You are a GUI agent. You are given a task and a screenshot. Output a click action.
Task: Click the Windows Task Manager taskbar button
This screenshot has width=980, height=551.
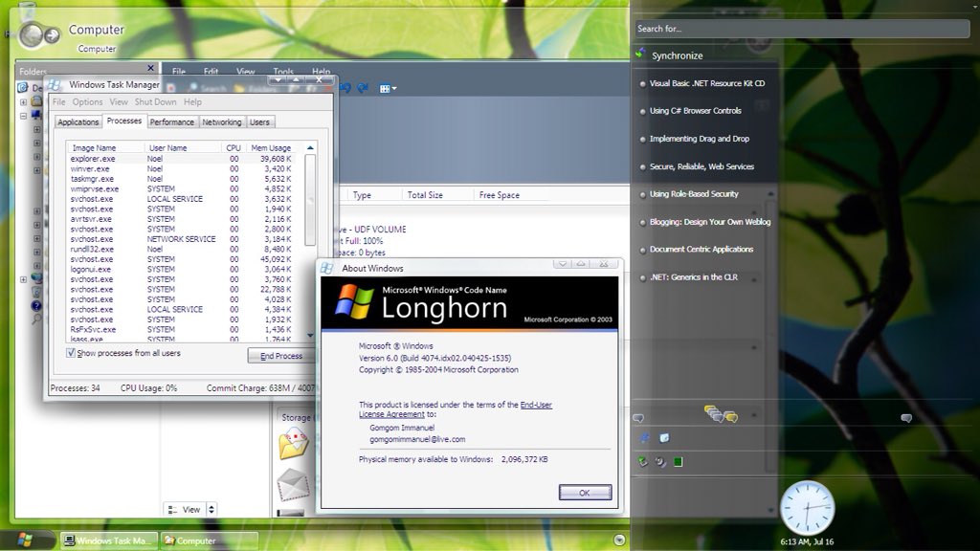click(x=110, y=540)
